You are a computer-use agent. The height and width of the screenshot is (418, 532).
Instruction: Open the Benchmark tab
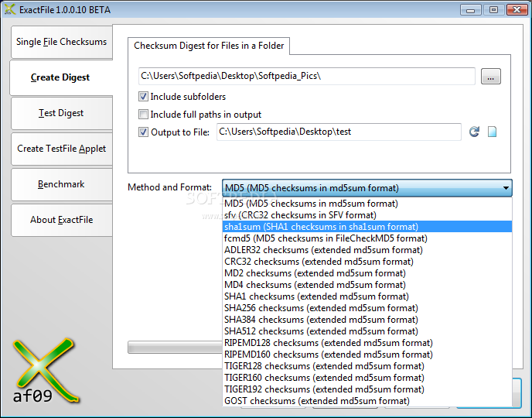(x=61, y=184)
